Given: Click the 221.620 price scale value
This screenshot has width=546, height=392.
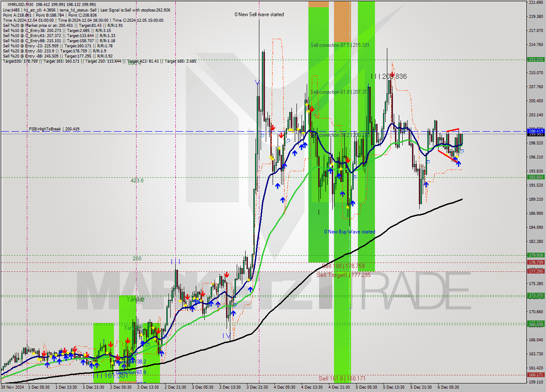Looking at the screenshot, I should pos(536,3).
